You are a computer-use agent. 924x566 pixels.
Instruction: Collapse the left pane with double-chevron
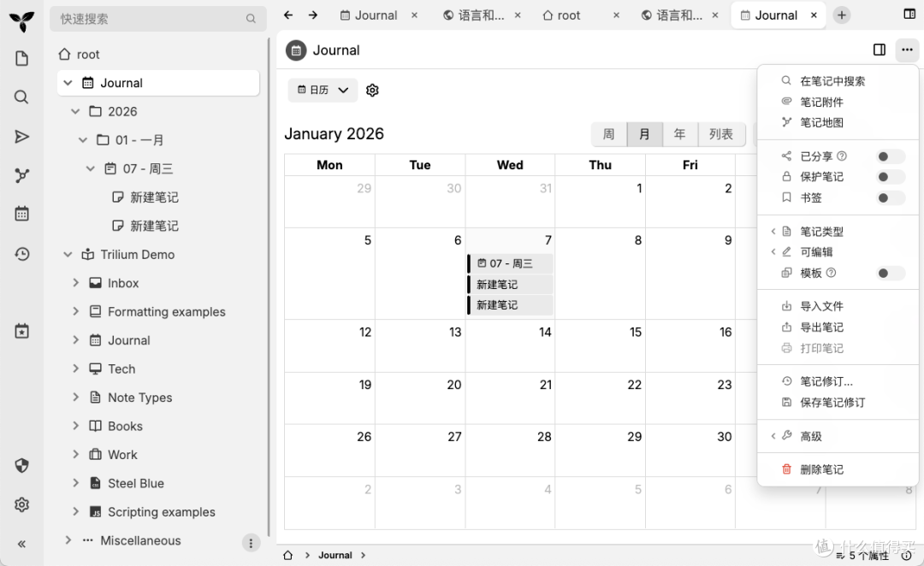tap(21, 545)
